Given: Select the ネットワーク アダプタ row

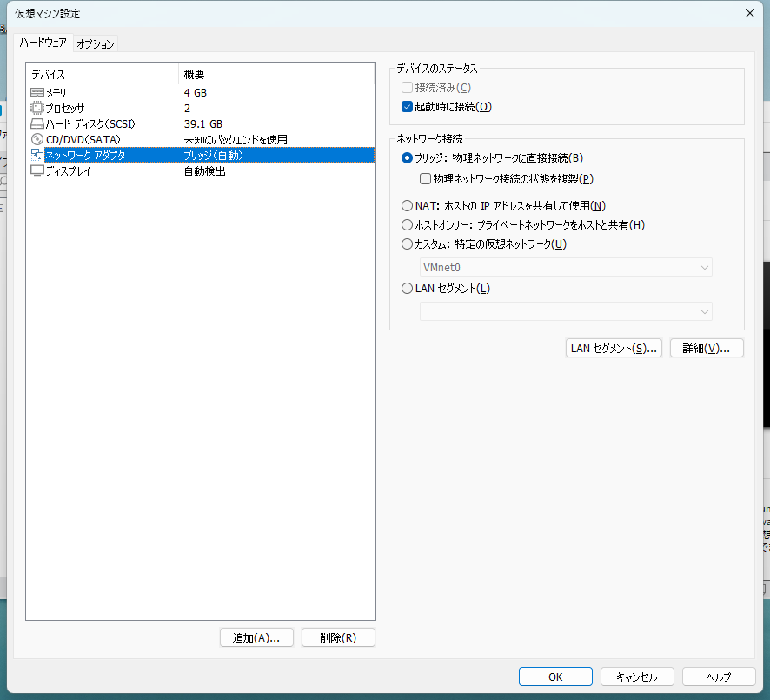Looking at the screenshot, I should 202,156.
